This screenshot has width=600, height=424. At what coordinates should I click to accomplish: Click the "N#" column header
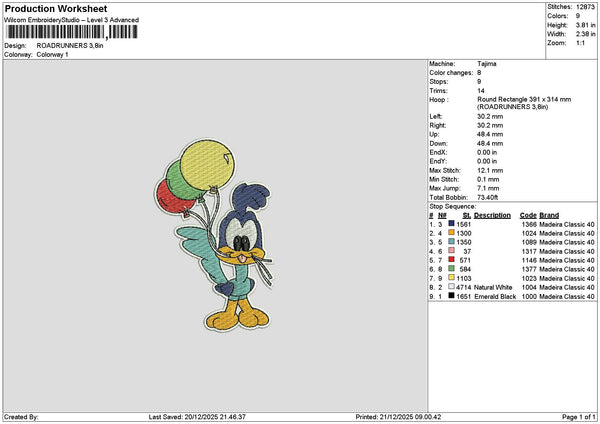pyautogui.click(x=442, y=215)
